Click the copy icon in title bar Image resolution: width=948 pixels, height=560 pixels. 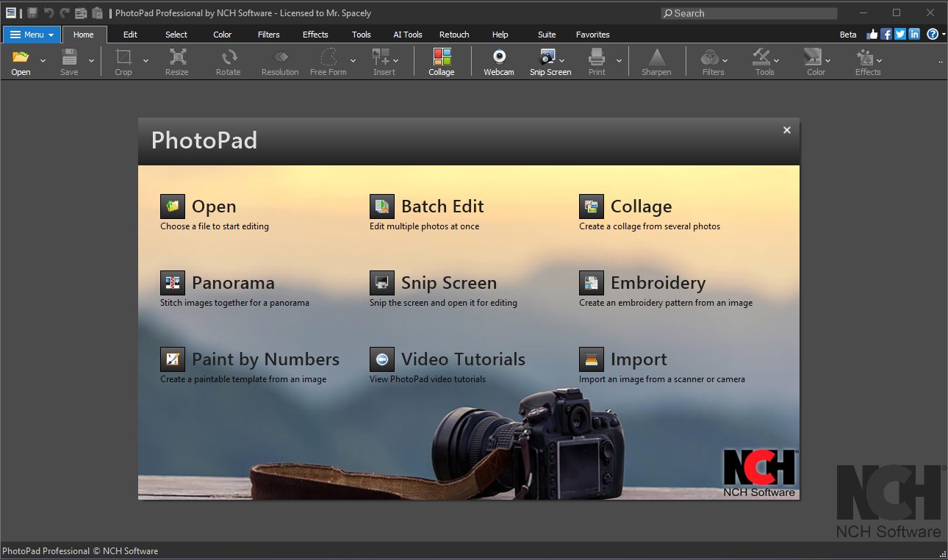coord(81,12)
